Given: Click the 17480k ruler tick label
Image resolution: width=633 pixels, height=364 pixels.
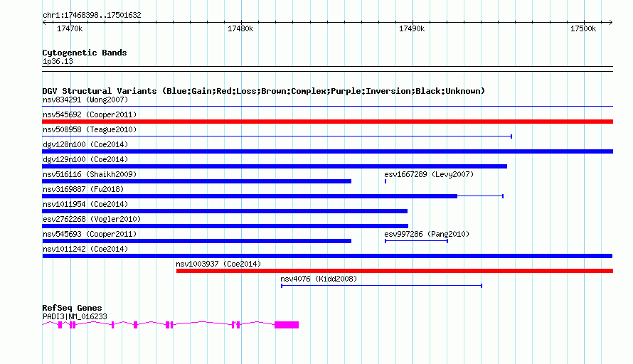Looking at the screenshot, I should click(x=240, y=29).
